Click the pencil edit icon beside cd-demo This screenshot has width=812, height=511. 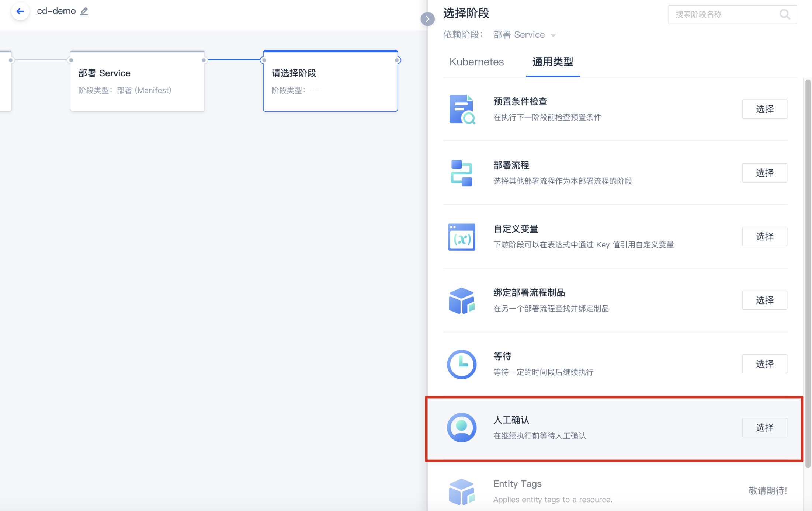point(84,11)
